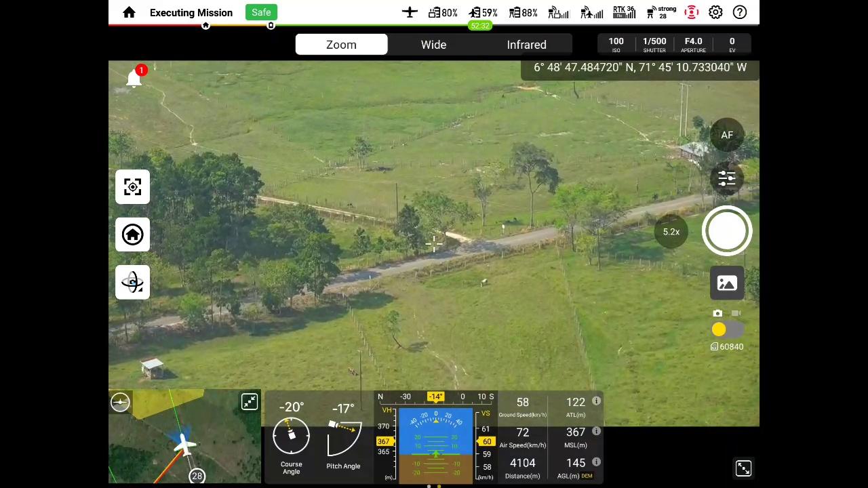Click the 60840 storage remaining count

pos(727,346)
